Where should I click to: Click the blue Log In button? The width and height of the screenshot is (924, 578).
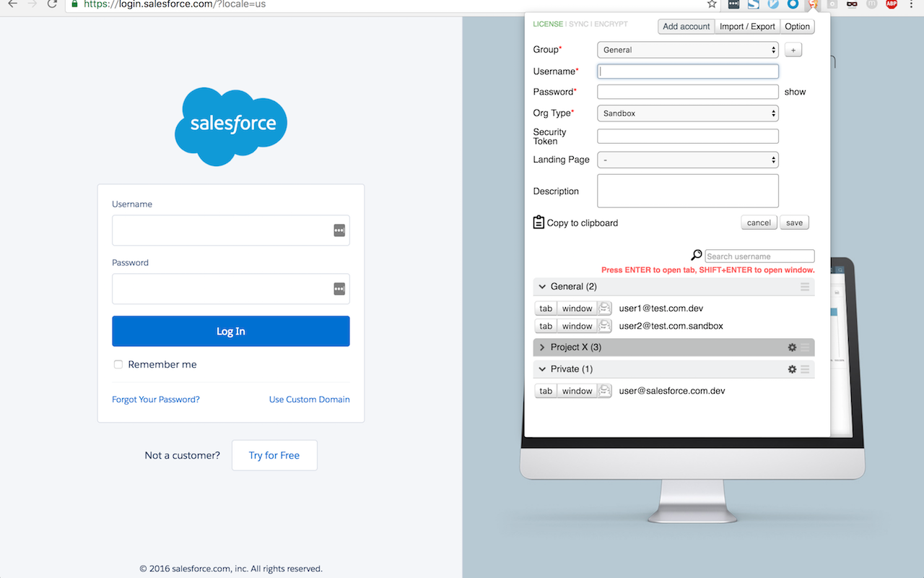[230, 331]
